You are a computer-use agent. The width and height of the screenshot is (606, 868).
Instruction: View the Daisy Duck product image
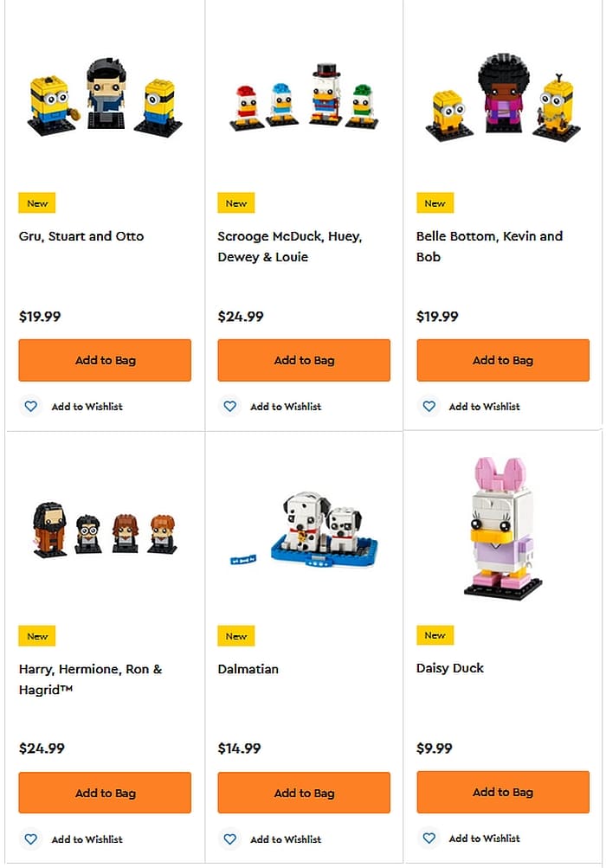tap(503, 528)
